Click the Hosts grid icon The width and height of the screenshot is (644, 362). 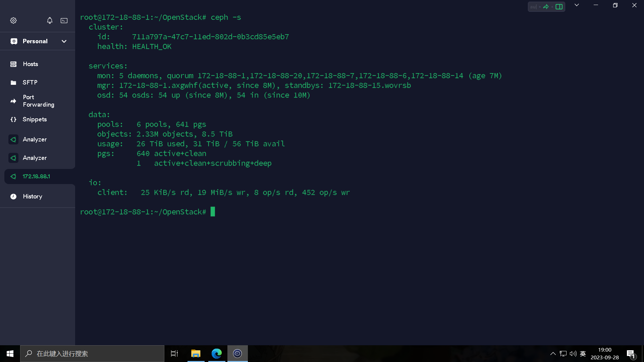pyautogui.click(x=13, y=64)
